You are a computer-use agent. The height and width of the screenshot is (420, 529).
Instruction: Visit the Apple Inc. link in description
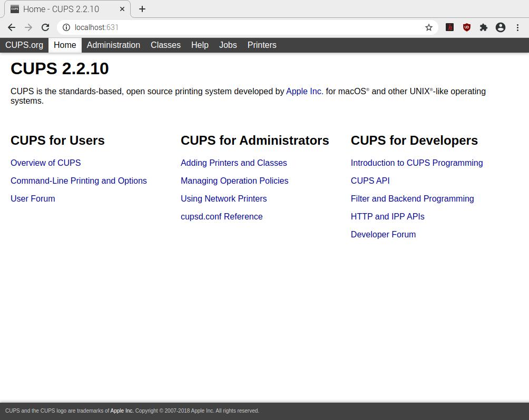point(305,91)
